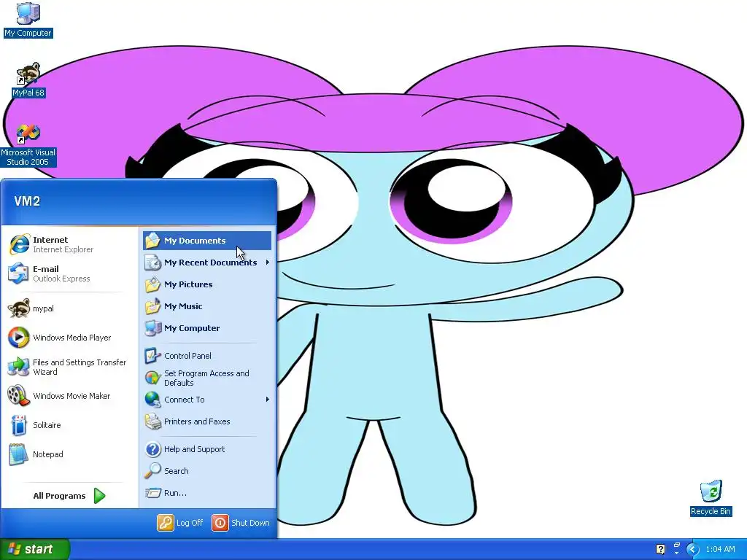Image resolution: width=747 pixels, height=560 pixels.
Task: Open Set Program Access and Defaults
Action: pyautogui.click(x=206, y=378)
